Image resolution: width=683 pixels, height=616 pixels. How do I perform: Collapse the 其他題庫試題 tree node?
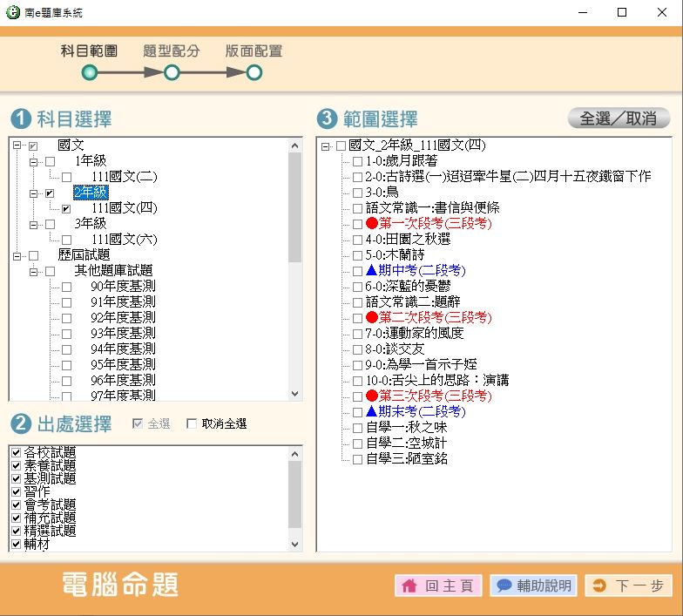pyautogui.click(x=33, y=272)
